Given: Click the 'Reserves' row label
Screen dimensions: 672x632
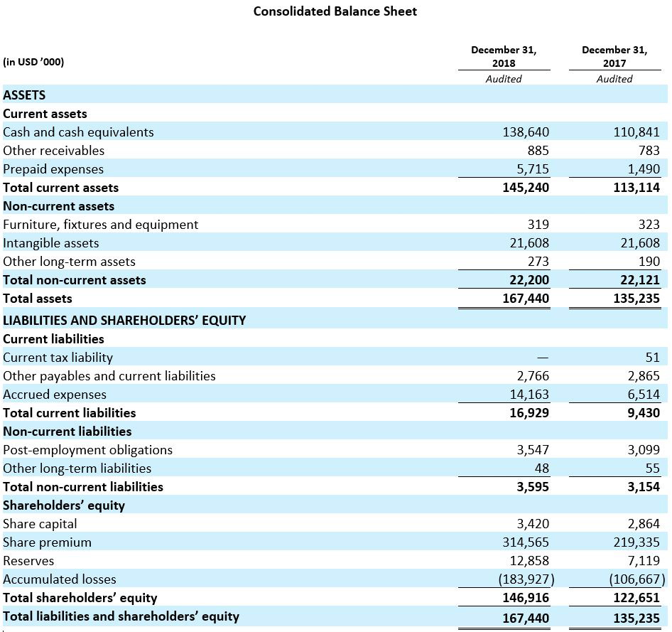Looking at the screenshot, I should 28,561.
